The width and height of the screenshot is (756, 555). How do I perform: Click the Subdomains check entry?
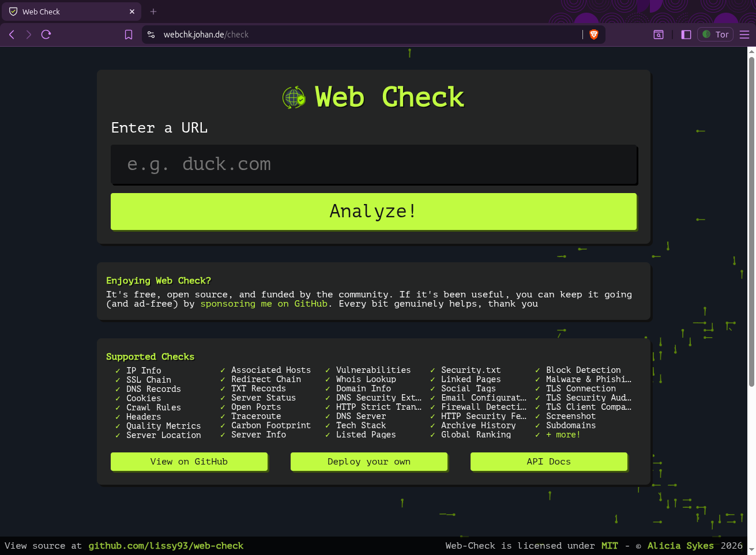(x=571, y=425)
